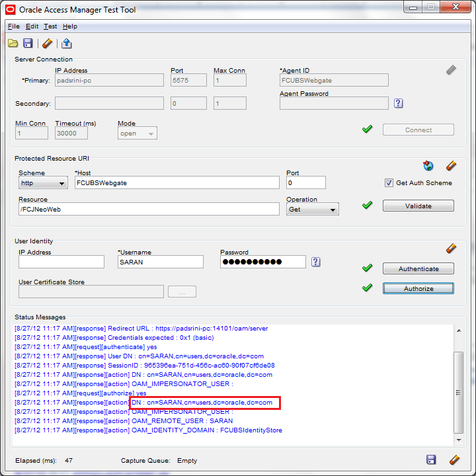The width and height of the screenshot is (476, 476).
Task: Click the User Identity IP Address field
Action: (x=61, y=262)
